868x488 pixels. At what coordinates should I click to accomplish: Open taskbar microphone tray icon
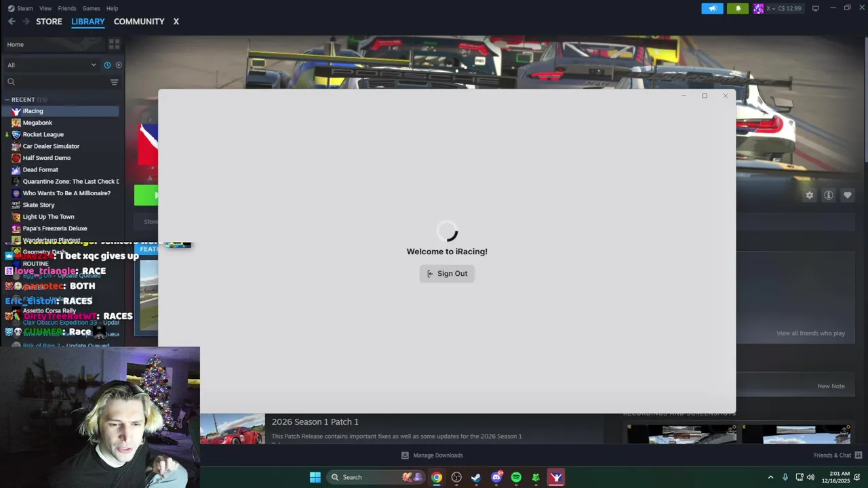tap(785, 477)
